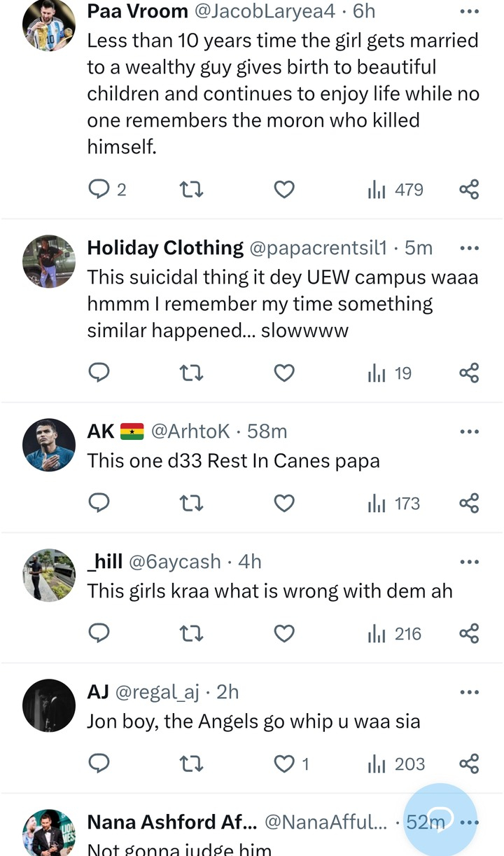Like Paa Vroom's tweet
Image resolution: width=504 pixels, height=856 pixels.
[x=283, y=189]
